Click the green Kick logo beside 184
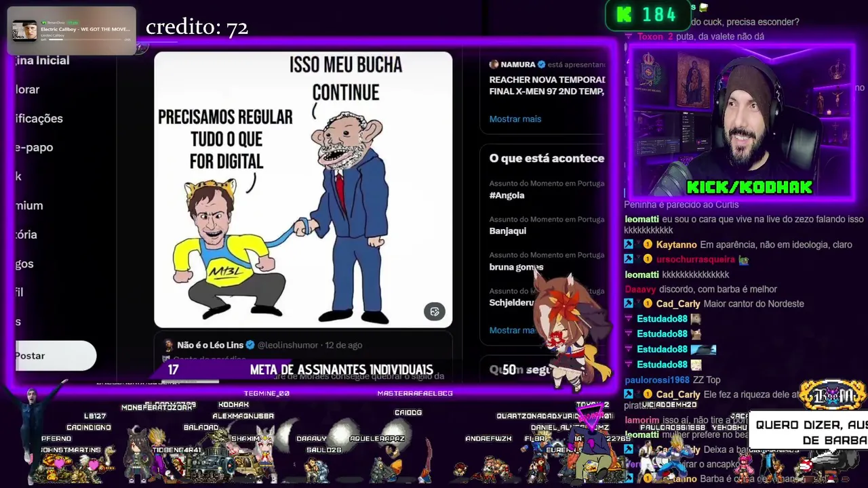The height and width of the screenshot is (488, 868). pyautogui.click(x=624, y=15)
